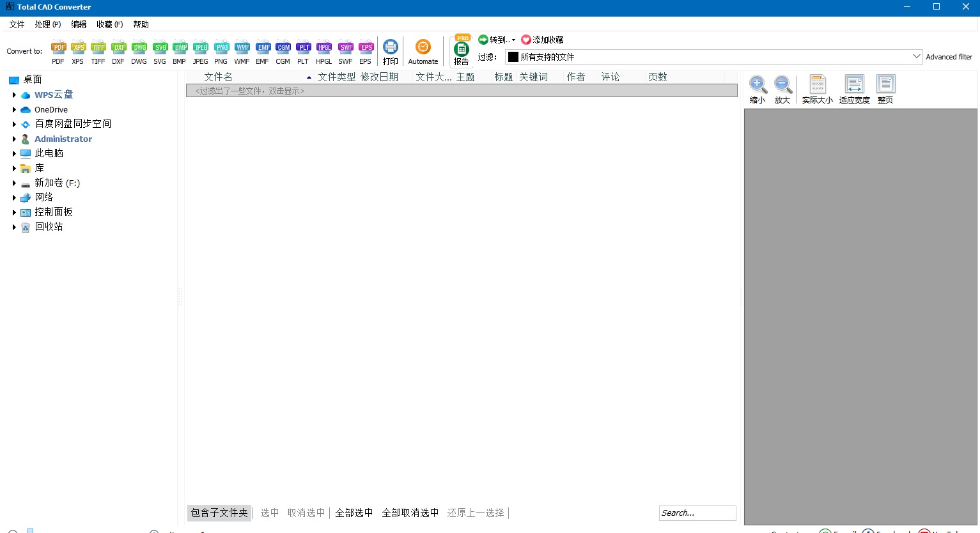Click the 打印 print icon

tap(391, 52)
